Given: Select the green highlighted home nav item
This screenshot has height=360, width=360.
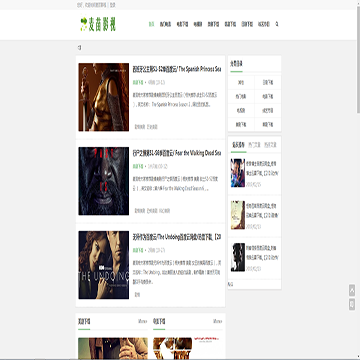Looking at the screenshot, I should [151, 24].
